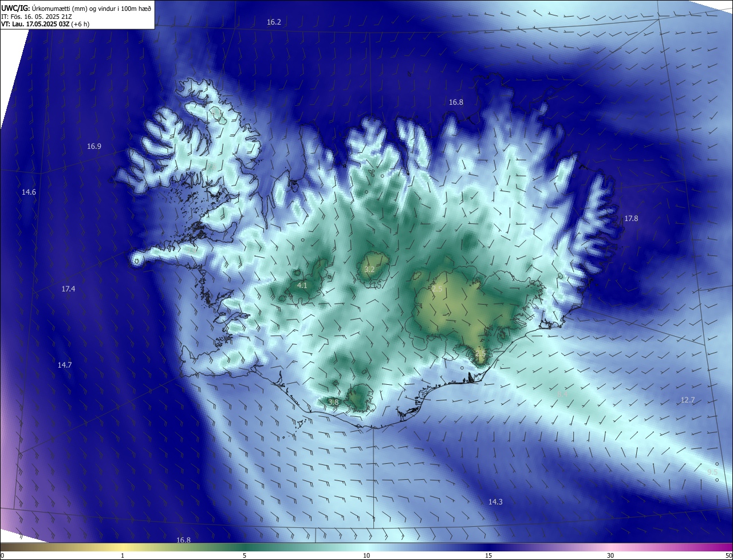733x560 pixels.
Task: Click the 17.8 value off the east coast
Action: click(630, 218)
